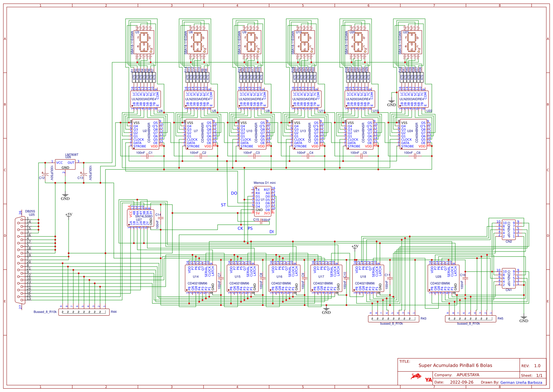Click the CD4021BM96 chip U18
The width and height of the screenshot is (553, 392).
tap(369, 278)
